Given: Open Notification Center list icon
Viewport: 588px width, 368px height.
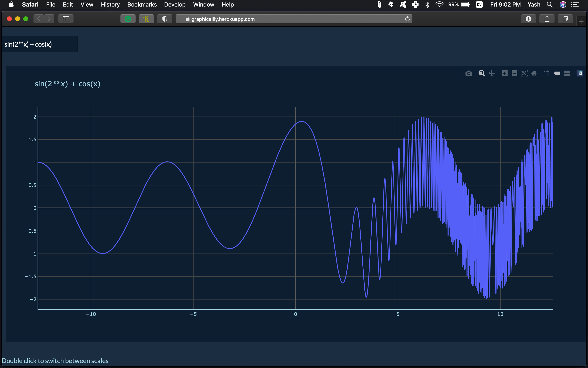Looking at the screenshot, I should [575, 4].
